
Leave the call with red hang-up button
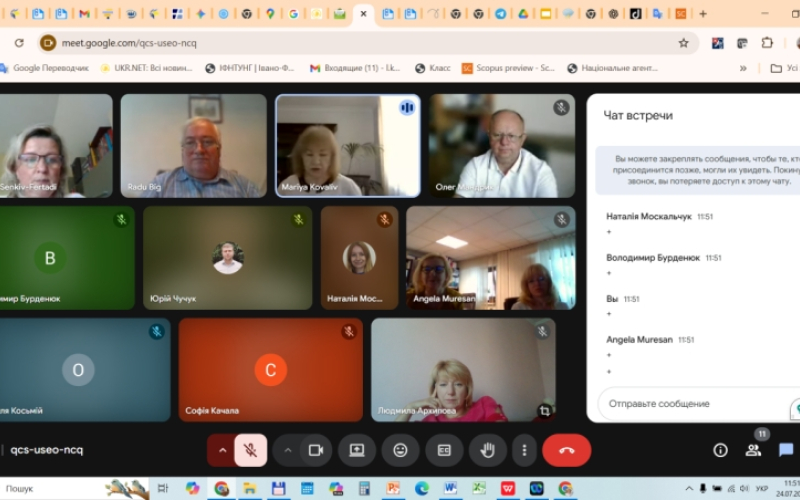pyautogui.click(x=567, y=450)
